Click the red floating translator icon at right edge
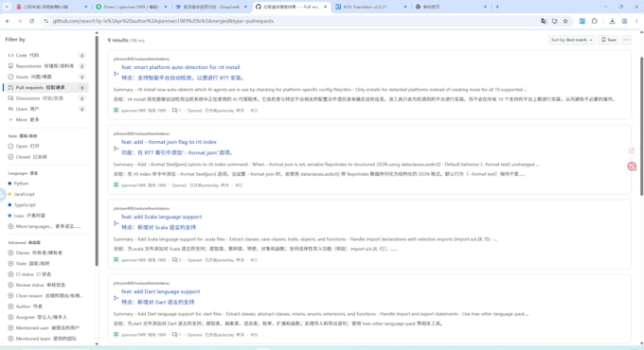The height and width of the screenshot is (350, 644). [632, 166]
